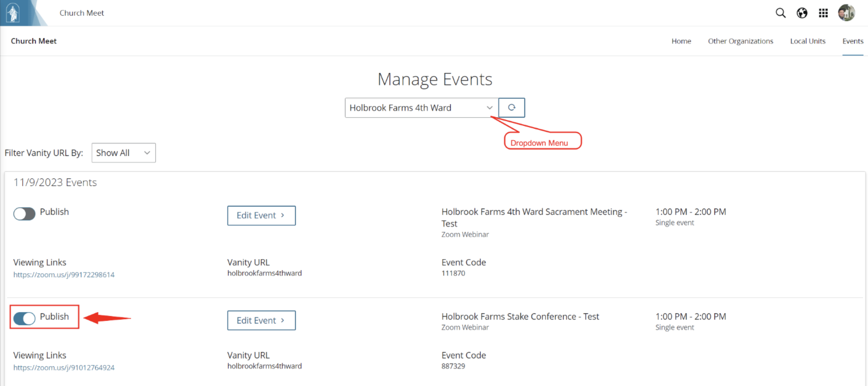Click vanity URL under Sacrament Meeting event
The height and width of the screenshot is (386, 868).
tap(264, 273)
